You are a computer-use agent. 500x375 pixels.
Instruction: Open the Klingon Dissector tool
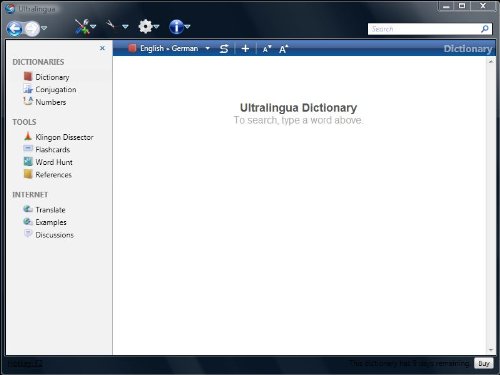coord(64,137)
